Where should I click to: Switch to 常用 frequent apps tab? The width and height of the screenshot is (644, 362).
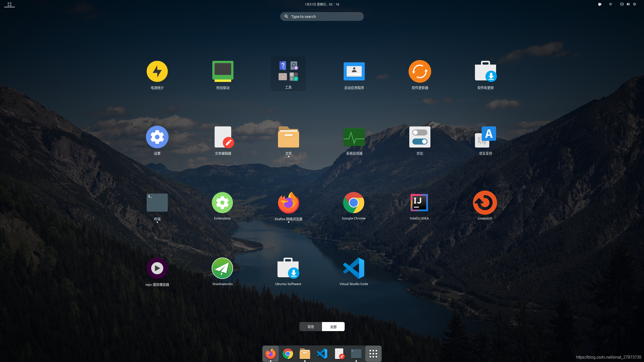pos(311,327)
